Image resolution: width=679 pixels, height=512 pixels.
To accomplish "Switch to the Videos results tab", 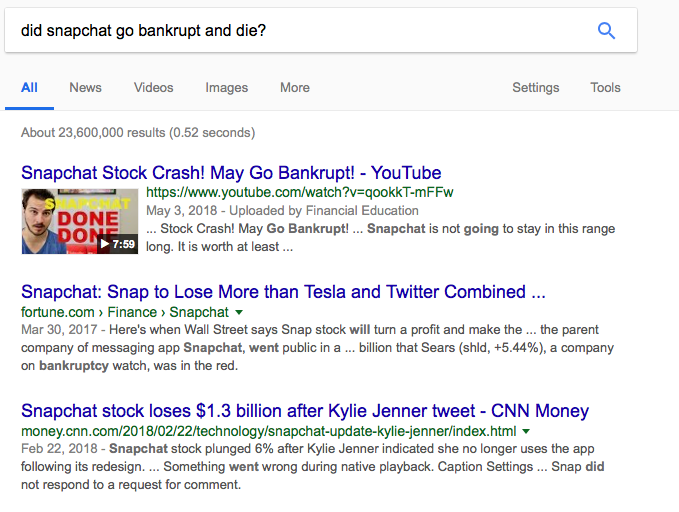I will tap(153, 87).
